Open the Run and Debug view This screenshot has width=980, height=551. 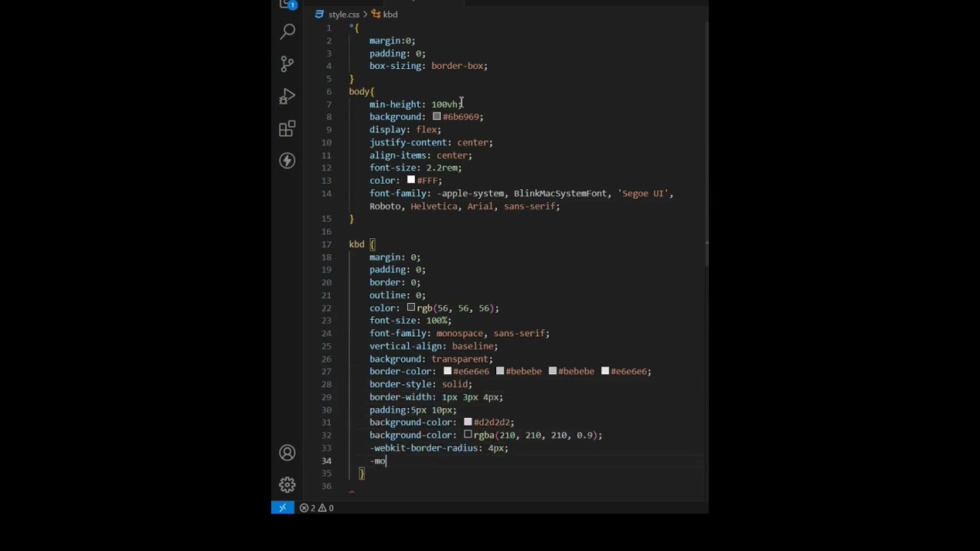click(287, 96)
